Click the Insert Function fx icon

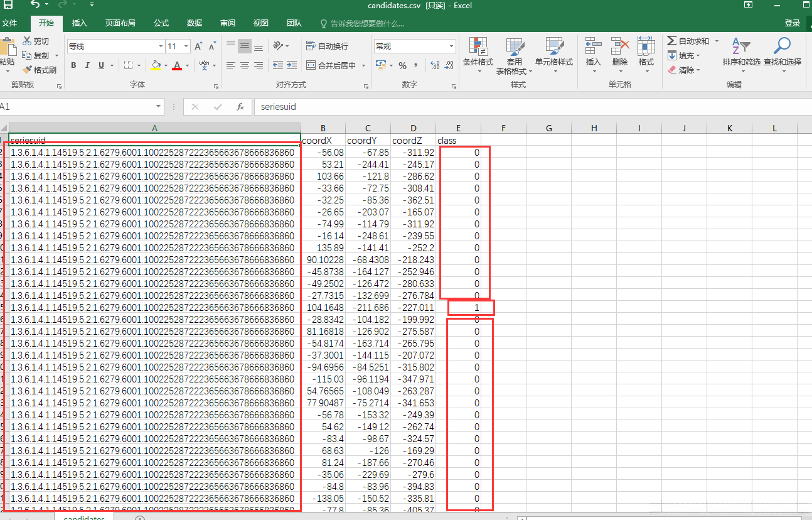point(240,107)
